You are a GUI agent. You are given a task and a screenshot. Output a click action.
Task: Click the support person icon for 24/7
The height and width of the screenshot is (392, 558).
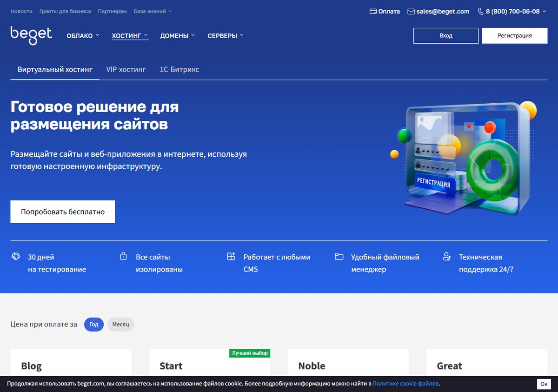[446, 256]
